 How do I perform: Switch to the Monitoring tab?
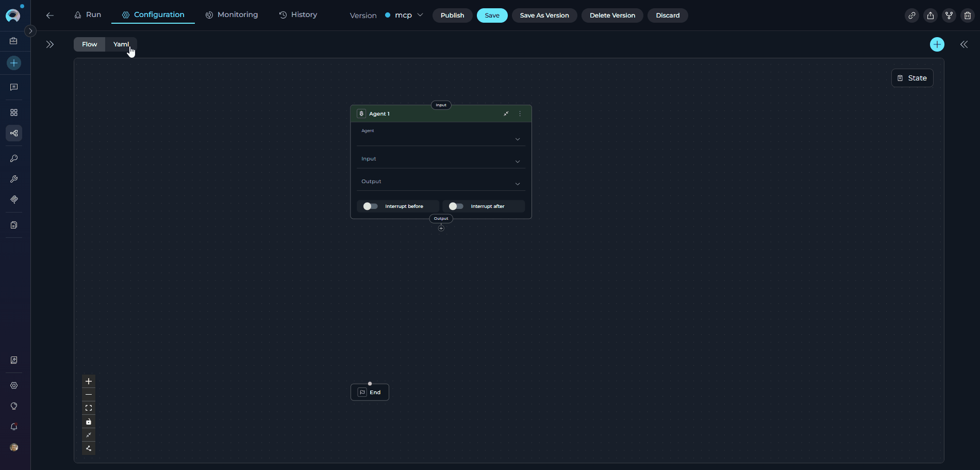pos(231,14)
